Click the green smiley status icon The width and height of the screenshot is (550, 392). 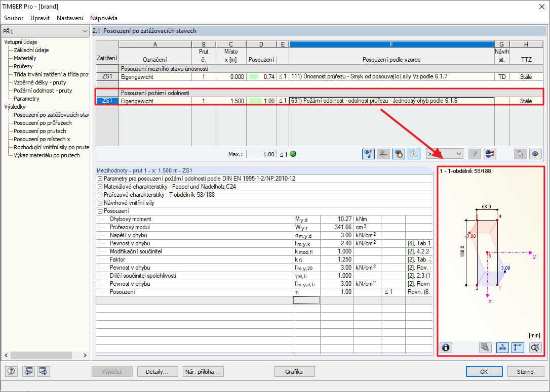[x=293, y=154]
